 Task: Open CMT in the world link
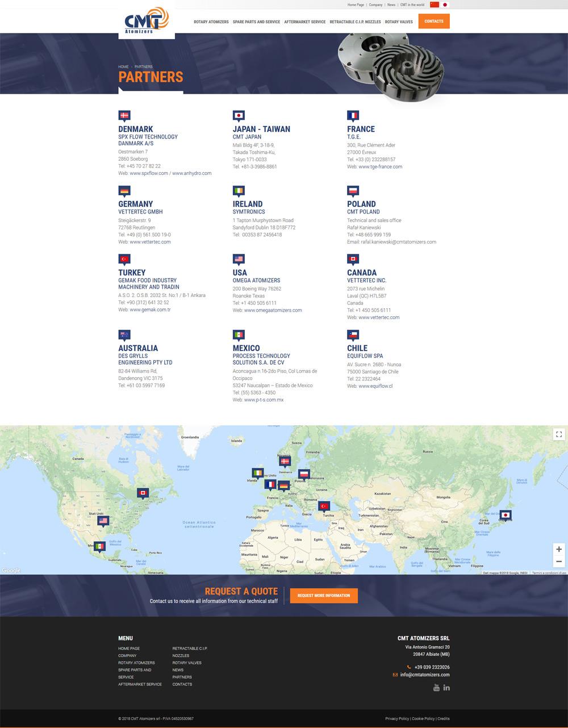coord(412,5)
